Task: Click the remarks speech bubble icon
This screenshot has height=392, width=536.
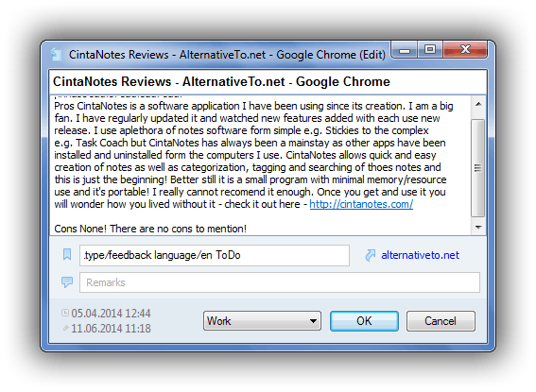Action: [67, 282]
